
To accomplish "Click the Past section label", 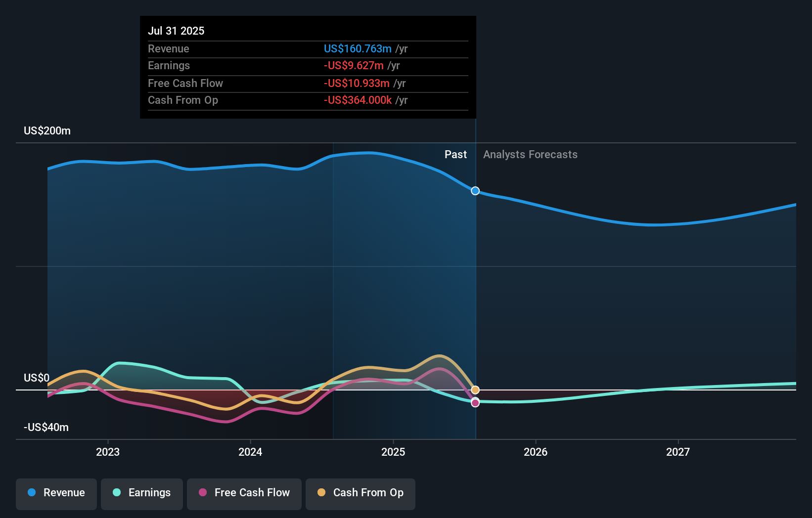I will click(x=455, y=155).
